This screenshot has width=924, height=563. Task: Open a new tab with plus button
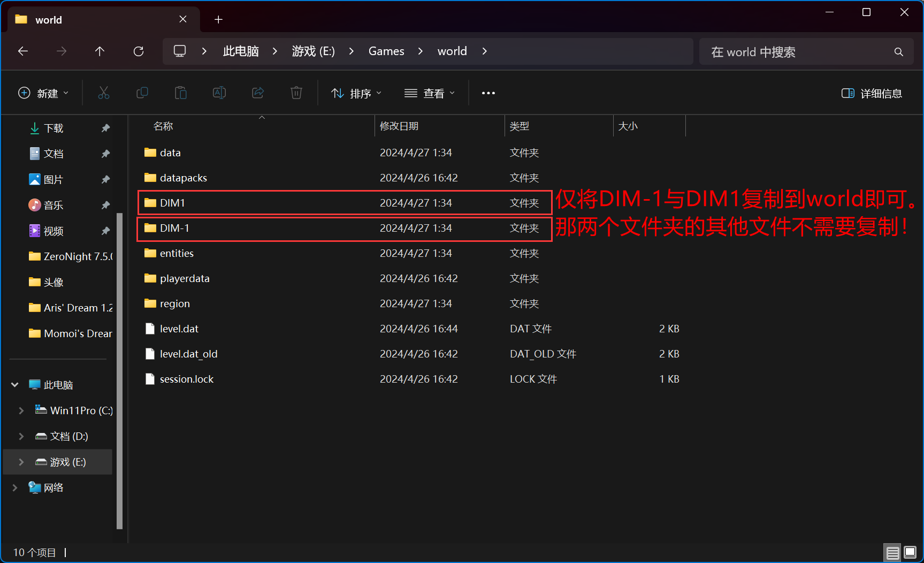tap(218, 20)
